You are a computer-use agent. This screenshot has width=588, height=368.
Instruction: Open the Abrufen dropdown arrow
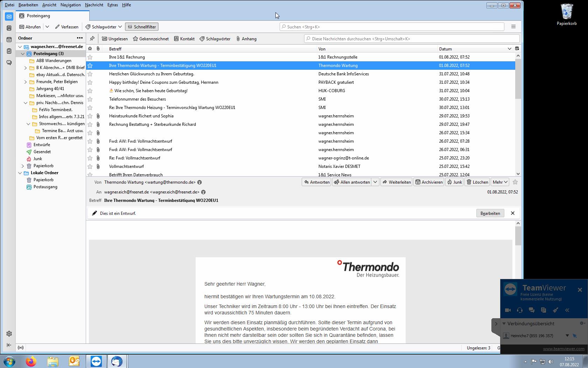47,27
